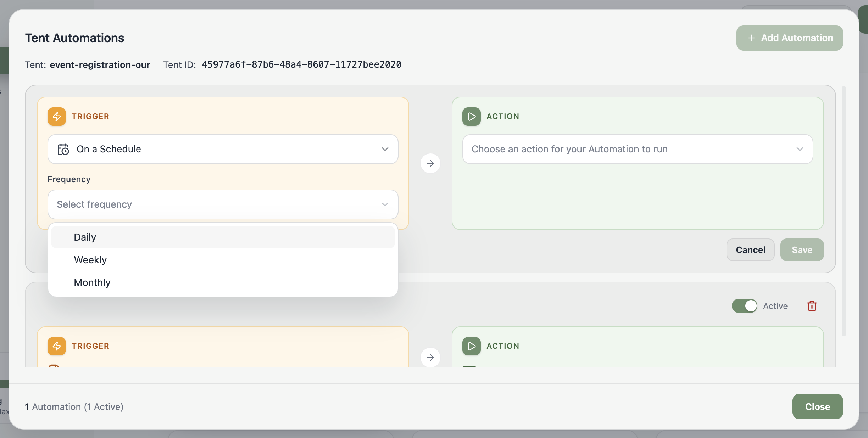Save the new automation
This screenshot has width=868, height=438.
(x=802, y=250)
